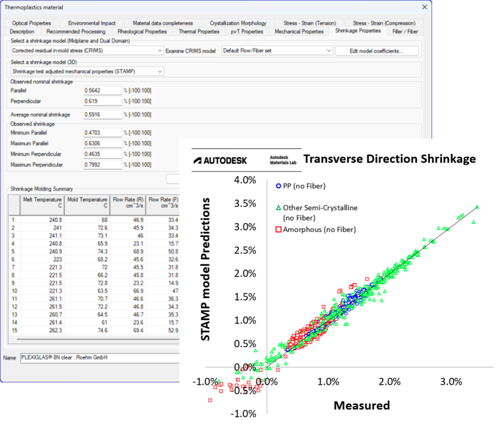Go to Stress - Strain (Tension) tab
This screenshot has height=426, width=504.
309,23
